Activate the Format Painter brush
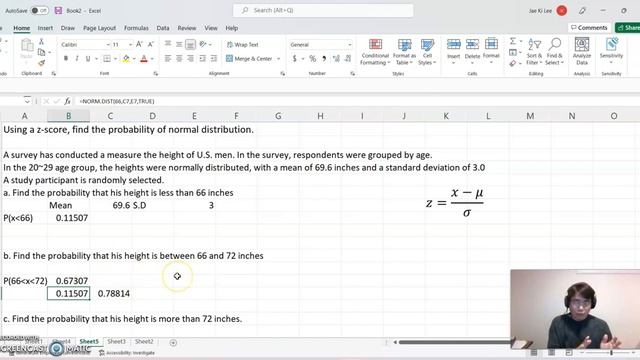The height and width of the screenshot is (360, 640). point(41,63)
